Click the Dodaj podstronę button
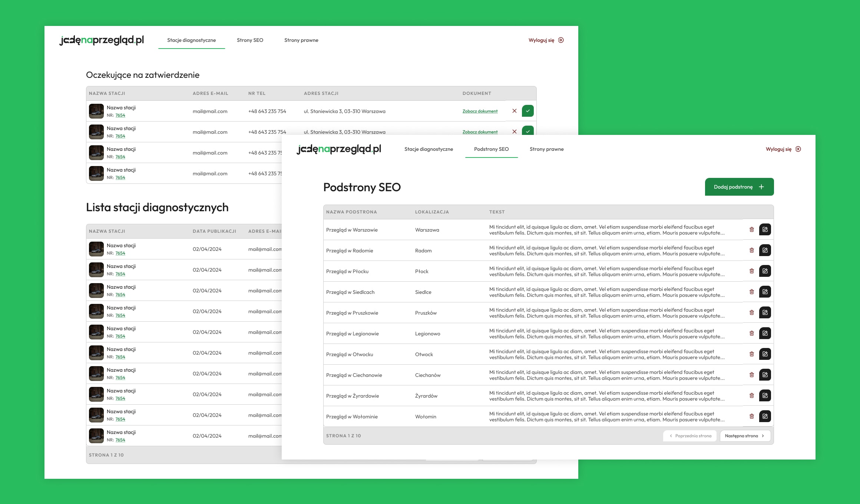This screenshot has width=860, height=504. (x=739, y=187)
